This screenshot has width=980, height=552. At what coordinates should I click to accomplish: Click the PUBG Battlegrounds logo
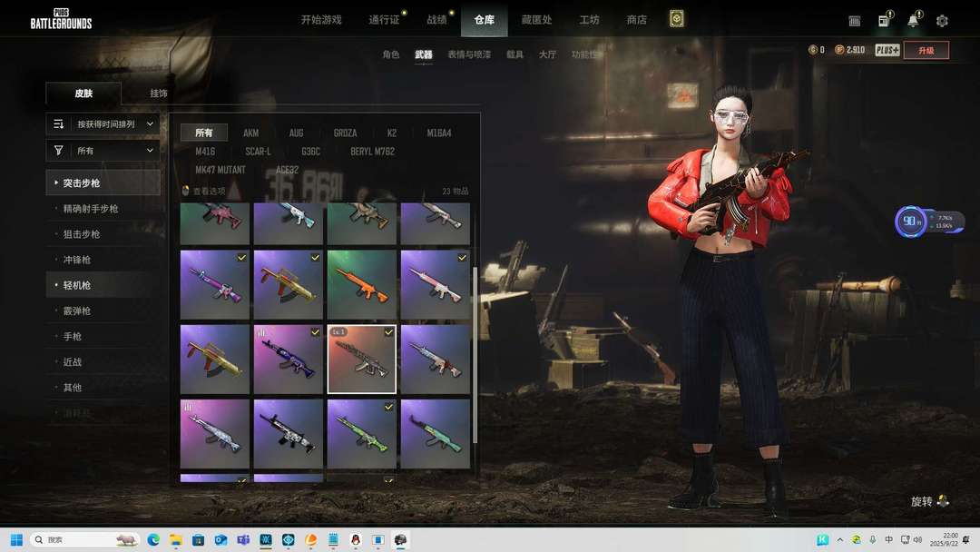[x=62, y=19]
